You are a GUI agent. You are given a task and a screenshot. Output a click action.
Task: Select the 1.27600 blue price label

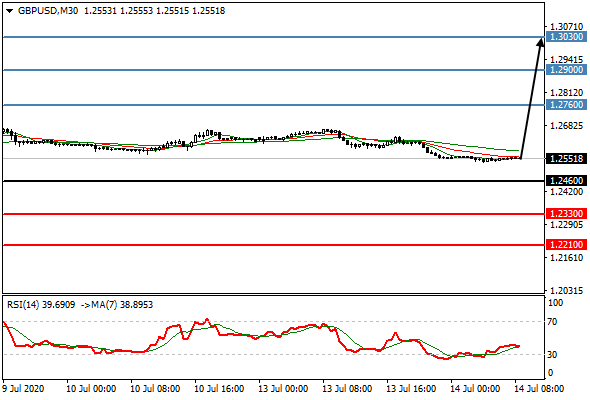click(x=566, y=105)
